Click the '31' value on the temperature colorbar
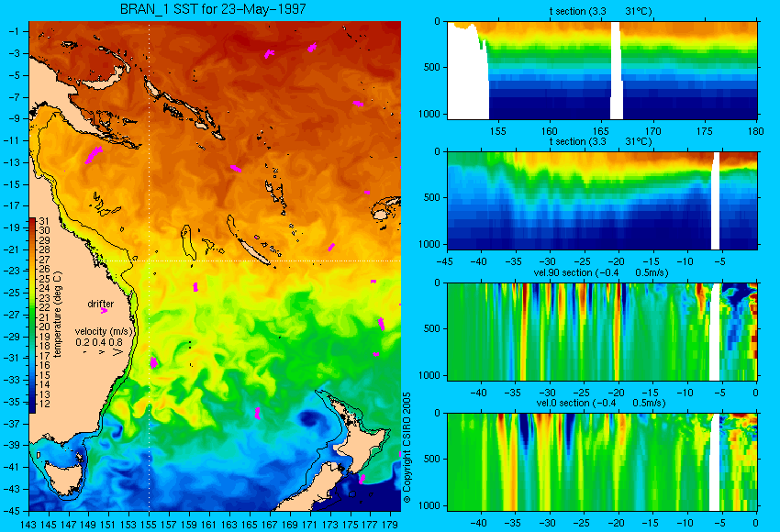The height and width of the screenshot is (532, 780). 44,221
